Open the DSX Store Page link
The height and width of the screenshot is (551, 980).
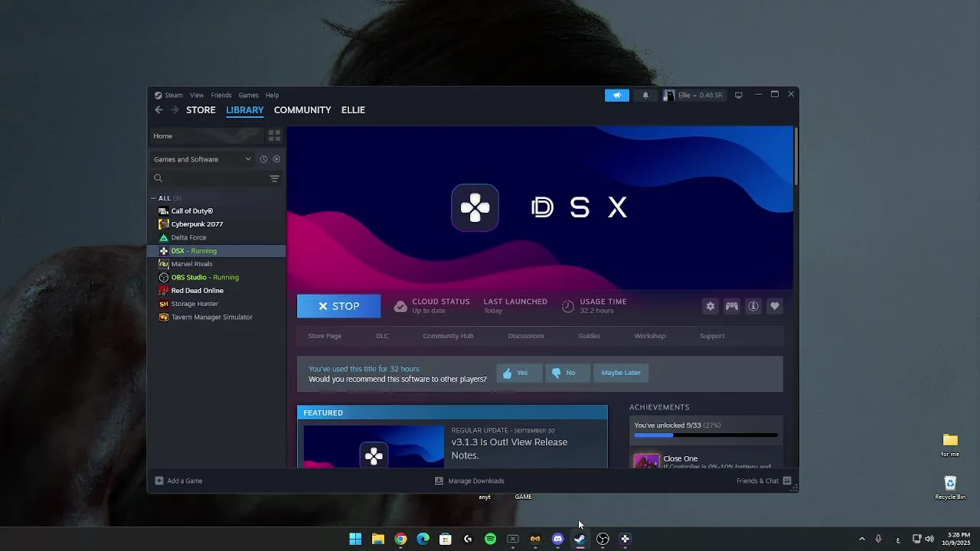click(x=325, y=336)
